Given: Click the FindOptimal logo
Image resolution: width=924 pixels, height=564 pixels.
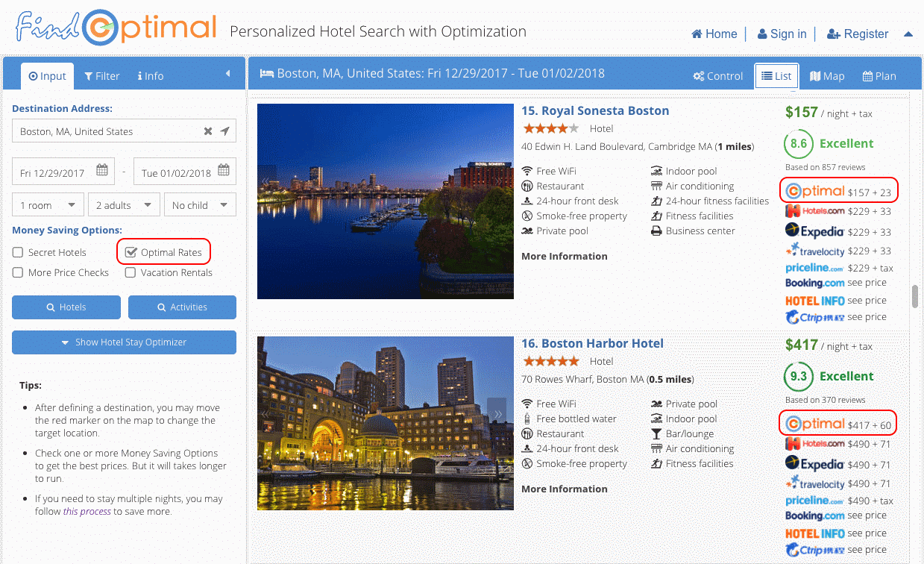Looking at the screenshot, I should pos(116,27).
